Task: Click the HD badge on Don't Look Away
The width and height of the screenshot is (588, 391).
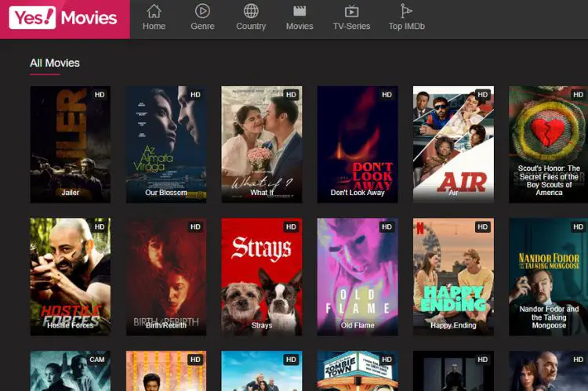Action: 387,95
